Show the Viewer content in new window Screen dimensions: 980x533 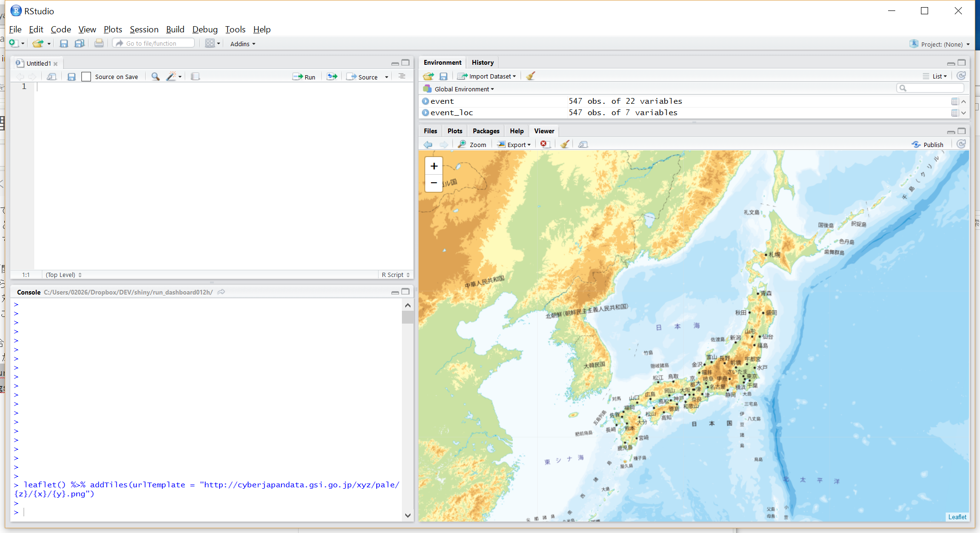pos(583,144)
